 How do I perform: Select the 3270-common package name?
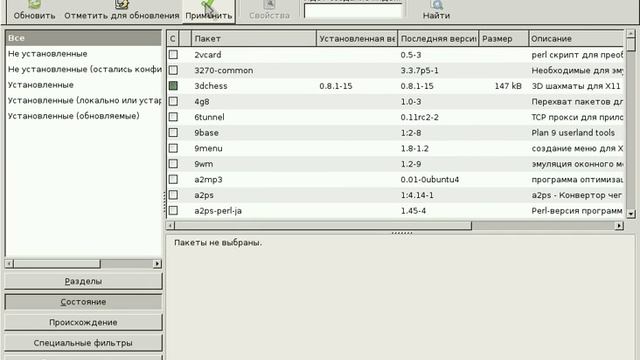point(224,70)
